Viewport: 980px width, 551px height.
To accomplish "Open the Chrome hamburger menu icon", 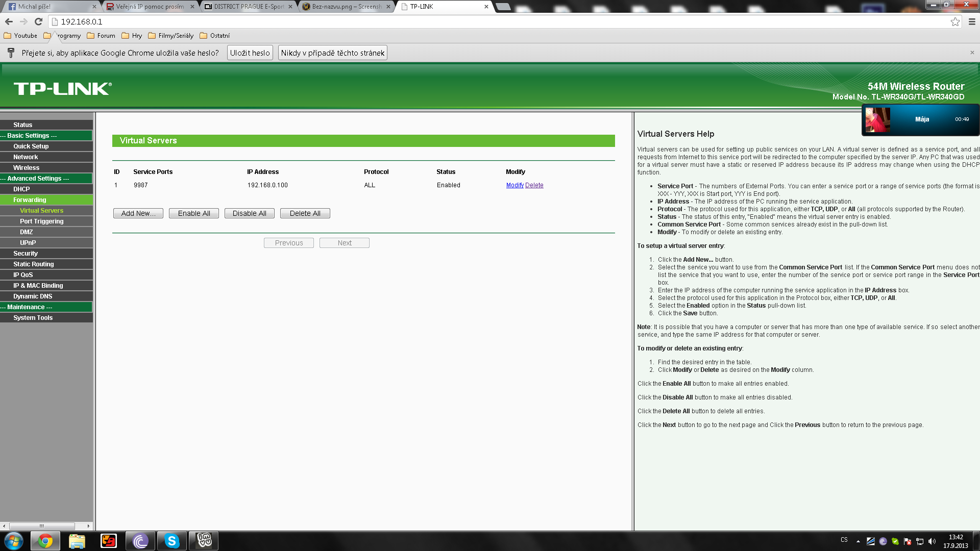I will [x=972, y=21].
